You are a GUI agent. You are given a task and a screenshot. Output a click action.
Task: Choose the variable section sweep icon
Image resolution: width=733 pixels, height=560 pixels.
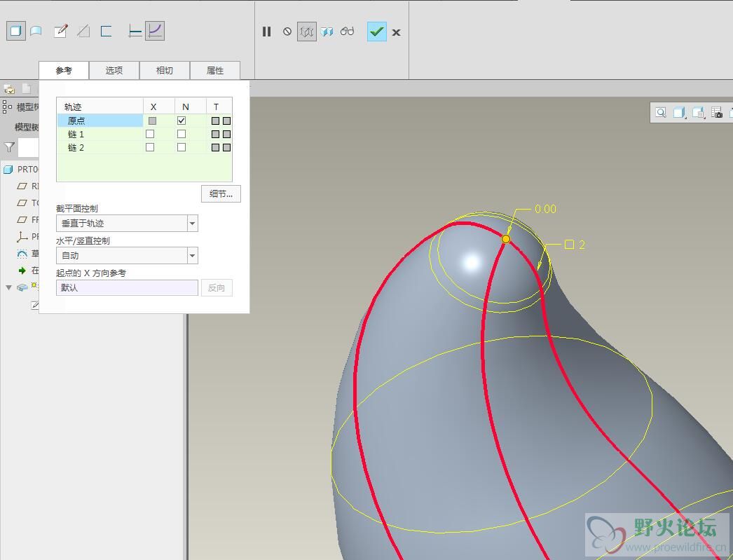[x=154, y=31]
